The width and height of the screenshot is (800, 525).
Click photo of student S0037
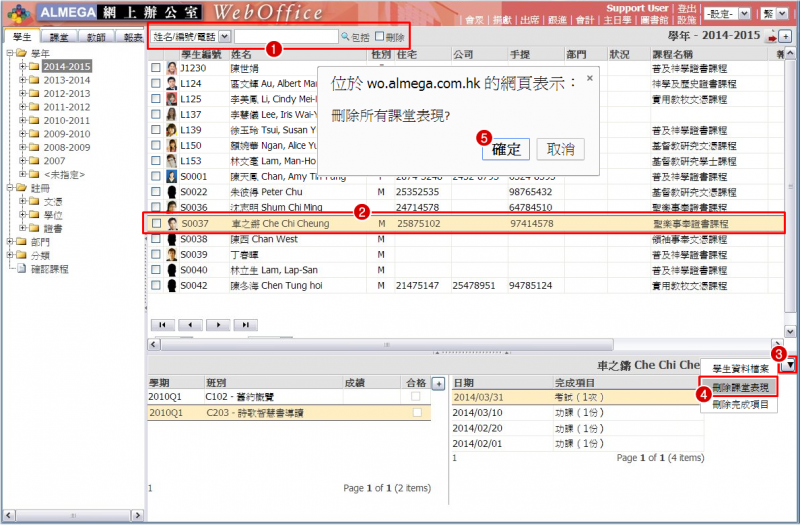coord(172,223)
